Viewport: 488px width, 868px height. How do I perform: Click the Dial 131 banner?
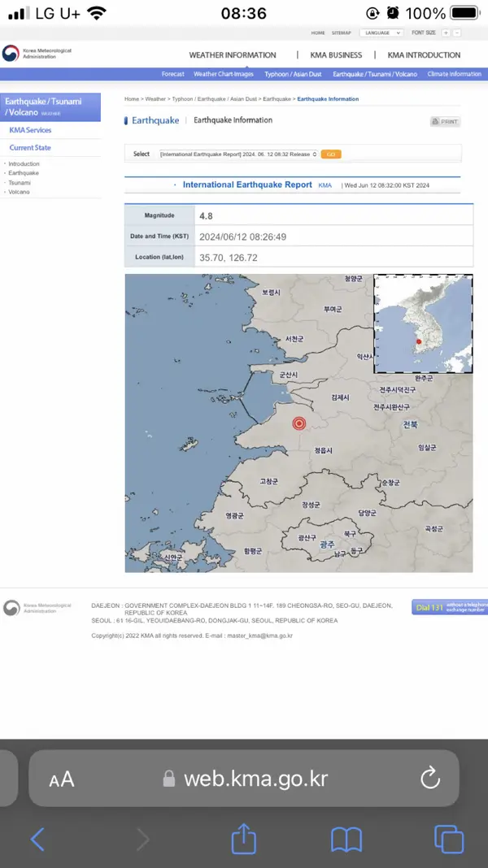[x=450, y=607]
